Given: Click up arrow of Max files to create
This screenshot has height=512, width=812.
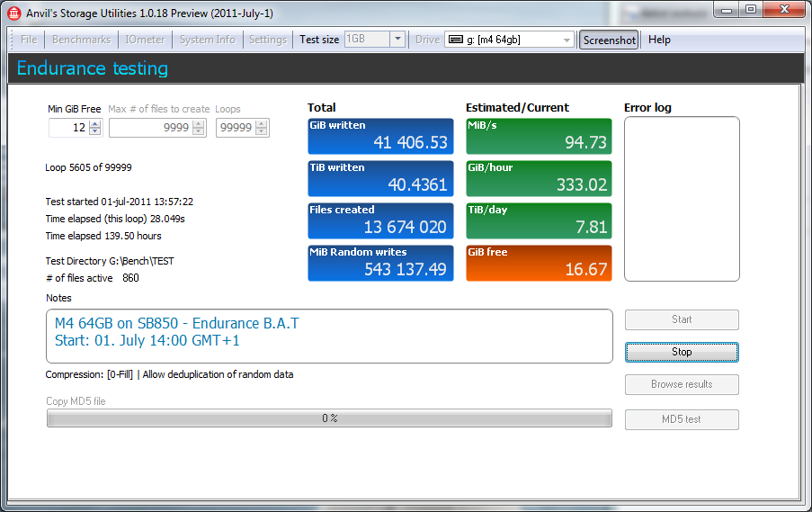Looking at the screenshot, I should (x=199, y=124).
